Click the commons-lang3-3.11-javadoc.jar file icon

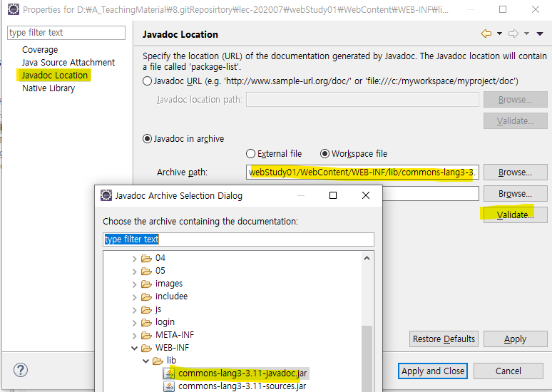tap(169, 373)
